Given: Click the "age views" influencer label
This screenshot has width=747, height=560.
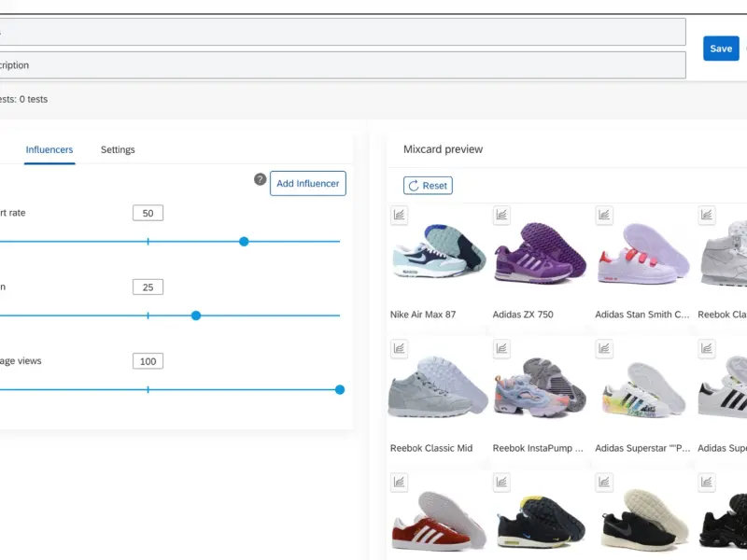Looking at the screenshot, I should [21, 361].
